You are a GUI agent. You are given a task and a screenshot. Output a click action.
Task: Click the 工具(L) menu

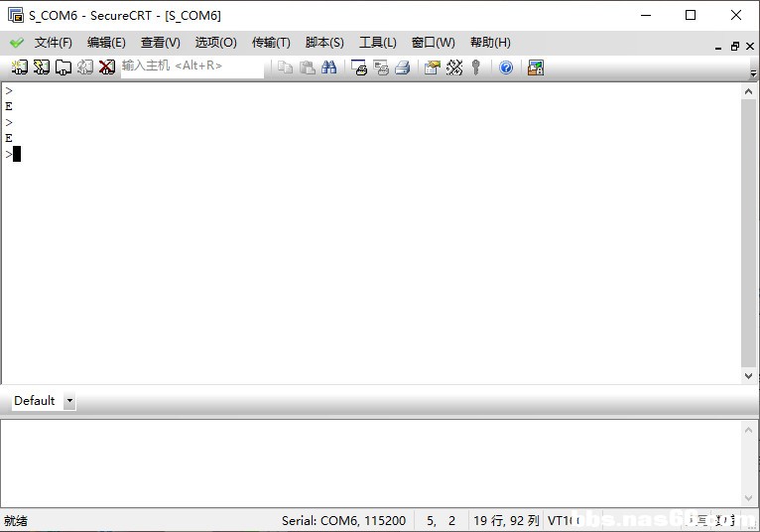[x=377, y=43]
